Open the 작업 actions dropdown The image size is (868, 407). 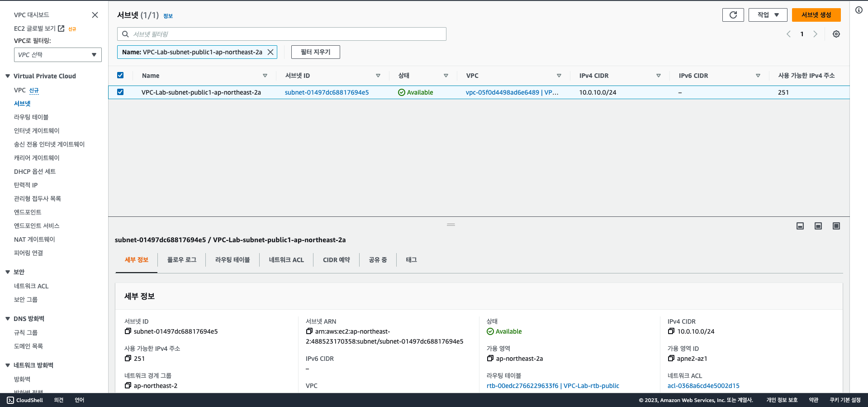click(x=768, y=15)
